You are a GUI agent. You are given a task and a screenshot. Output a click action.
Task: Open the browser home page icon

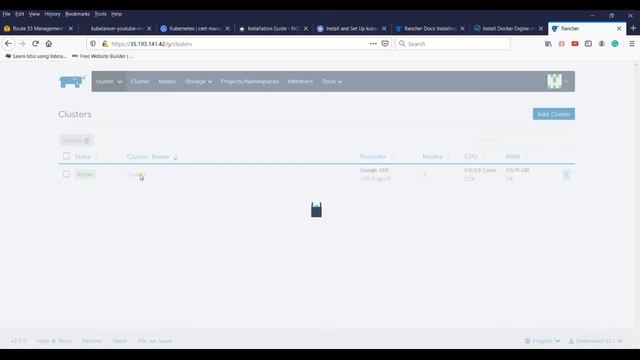point(49,44)
